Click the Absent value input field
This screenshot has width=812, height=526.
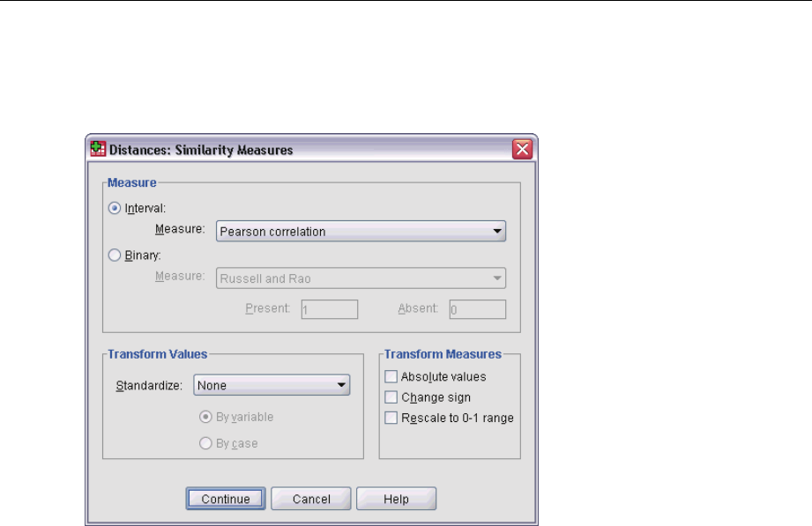pos(478,309)
